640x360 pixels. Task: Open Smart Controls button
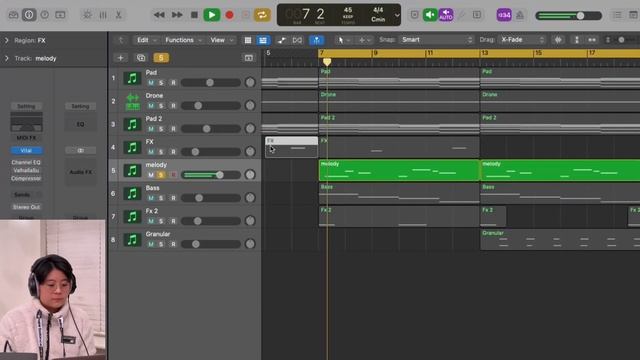[x=87, y=15]
